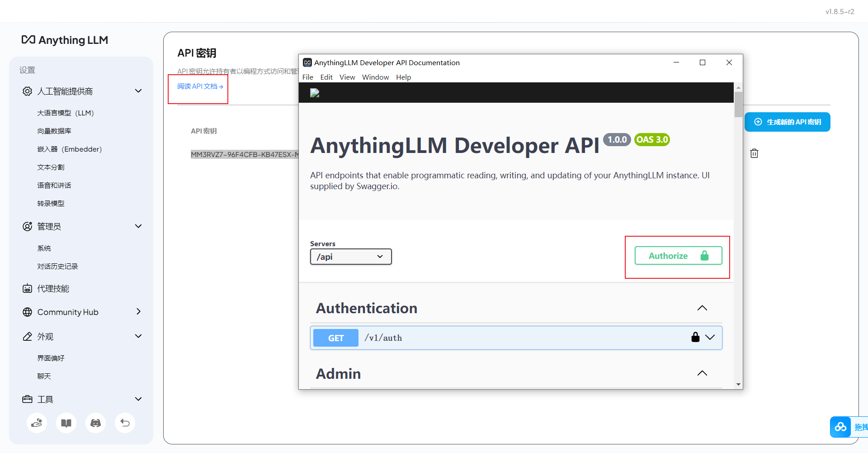Click the Community Hub globe icon
868x453 pixels.
(28, 312)
